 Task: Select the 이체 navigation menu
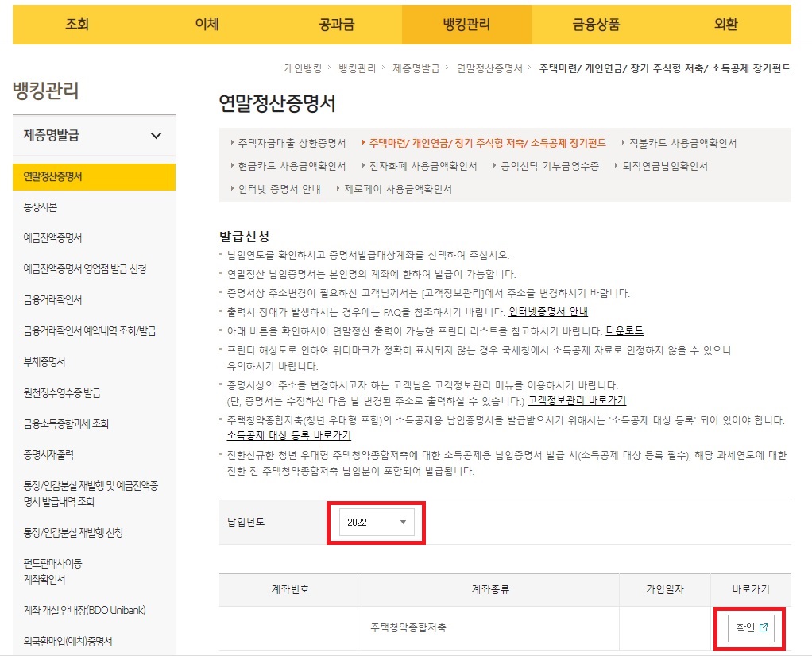point(207,25)
